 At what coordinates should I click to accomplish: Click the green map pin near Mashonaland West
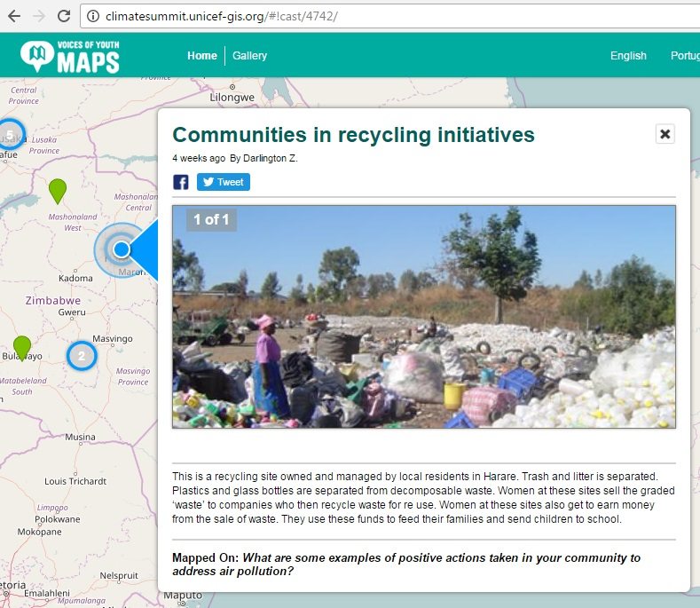coord(58,190)
